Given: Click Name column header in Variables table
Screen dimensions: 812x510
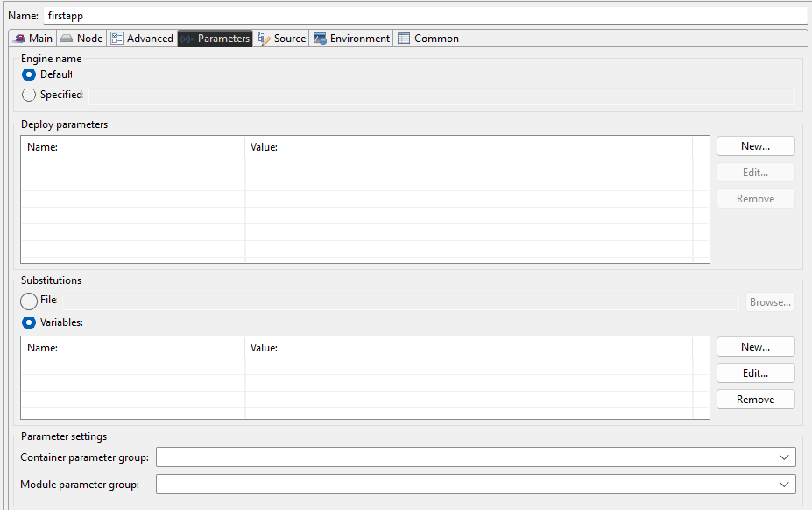Looking at the screenshot, I should (x=132, y=348).
